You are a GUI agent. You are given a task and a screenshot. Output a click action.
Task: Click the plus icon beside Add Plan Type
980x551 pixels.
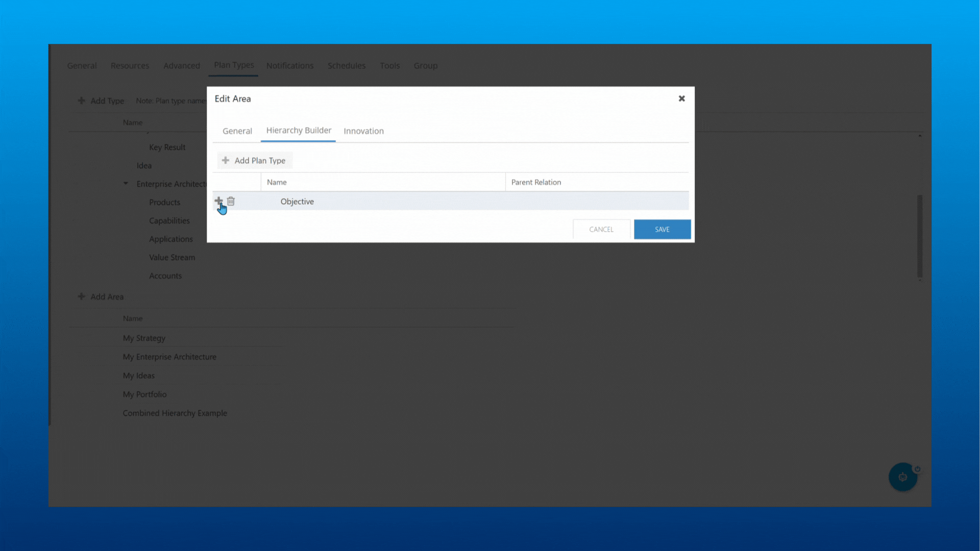(x=226, y=160)
